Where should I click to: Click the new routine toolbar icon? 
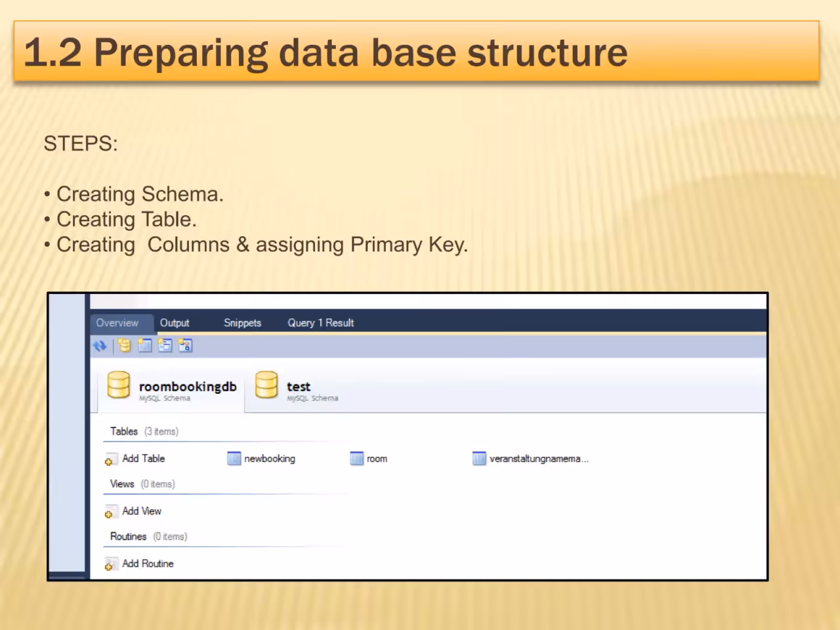tap(185, 346)
